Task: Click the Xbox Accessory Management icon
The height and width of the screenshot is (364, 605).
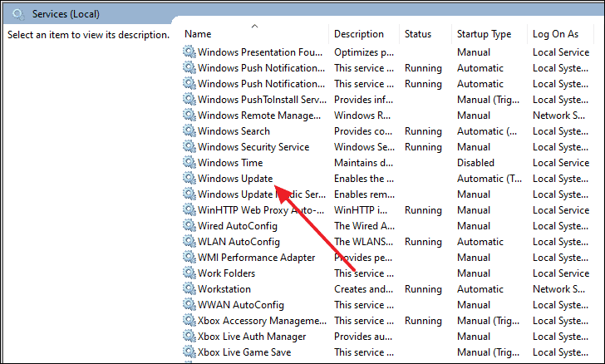Action: tap(189, 321)
